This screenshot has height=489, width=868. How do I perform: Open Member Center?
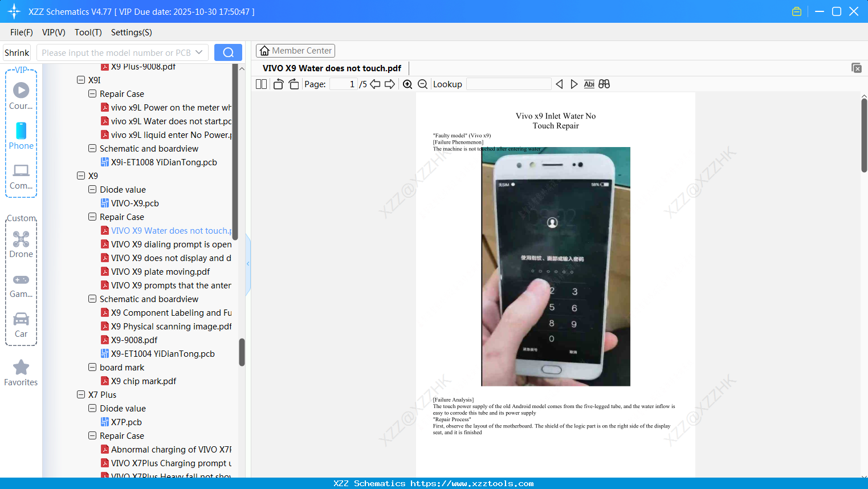(x=295, y=51)
